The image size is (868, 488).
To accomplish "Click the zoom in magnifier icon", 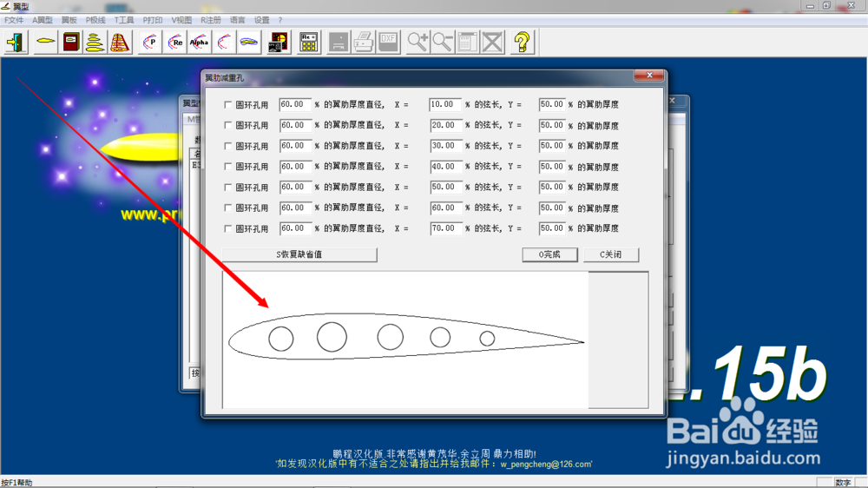I will tap(418, 42).
